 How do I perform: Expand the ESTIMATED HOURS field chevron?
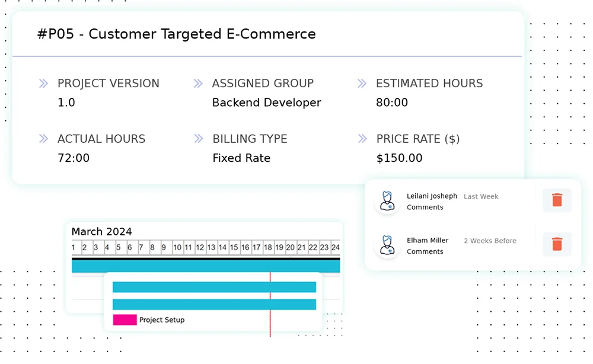tap(362, 84)
